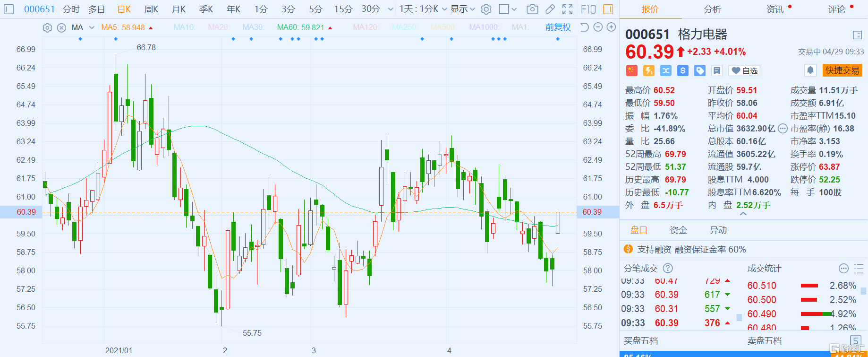
Task: Remove the MA indicator with X icon
Action: tap(61, 27)
